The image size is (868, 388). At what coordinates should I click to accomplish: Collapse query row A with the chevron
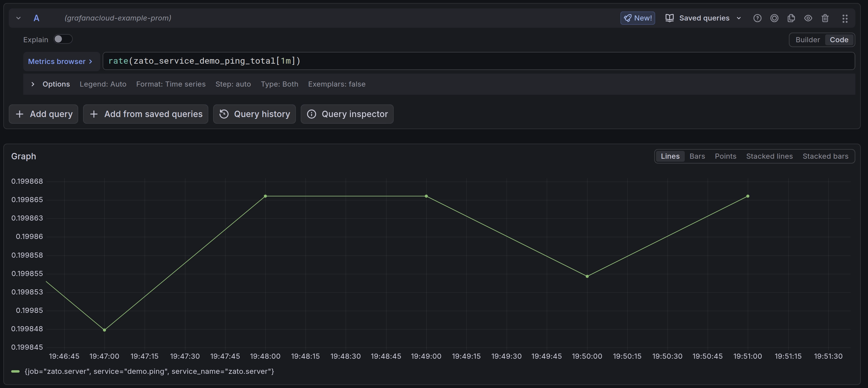18,18
